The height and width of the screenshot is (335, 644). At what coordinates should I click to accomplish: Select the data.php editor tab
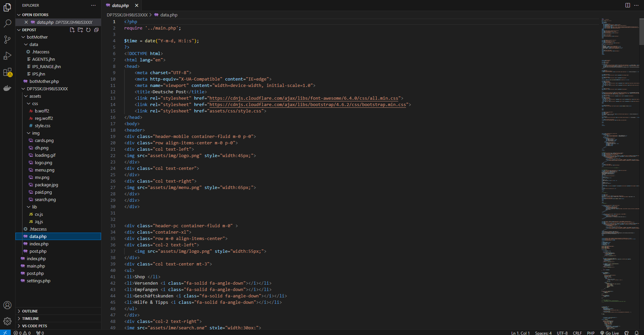(120, 5)
